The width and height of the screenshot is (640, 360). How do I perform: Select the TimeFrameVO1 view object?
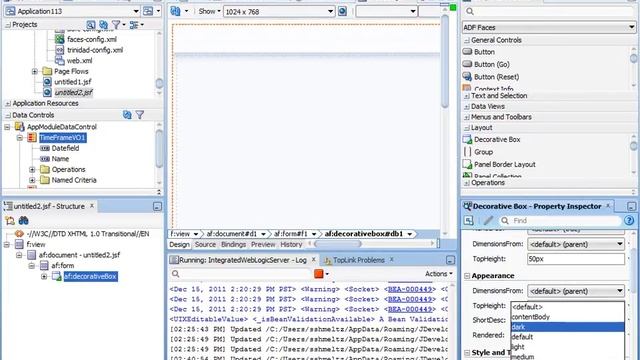pyautogui.click(x=62, y=138)
